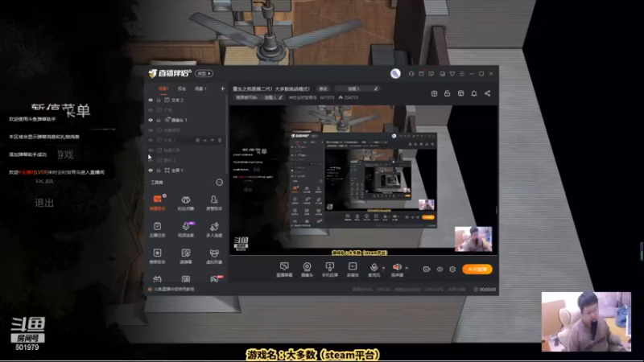Screen dimensions: 644x362
Task: Open the 榜单助手 tool icon
Action: (x=157, y=256)
